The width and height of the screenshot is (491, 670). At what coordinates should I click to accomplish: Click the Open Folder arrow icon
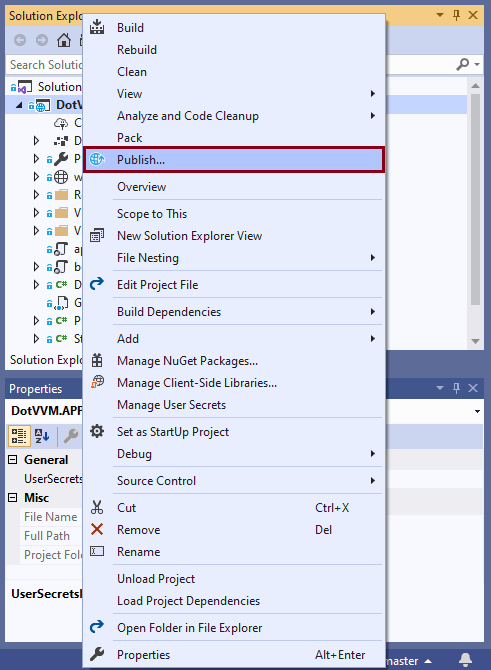tap(97, 626)
